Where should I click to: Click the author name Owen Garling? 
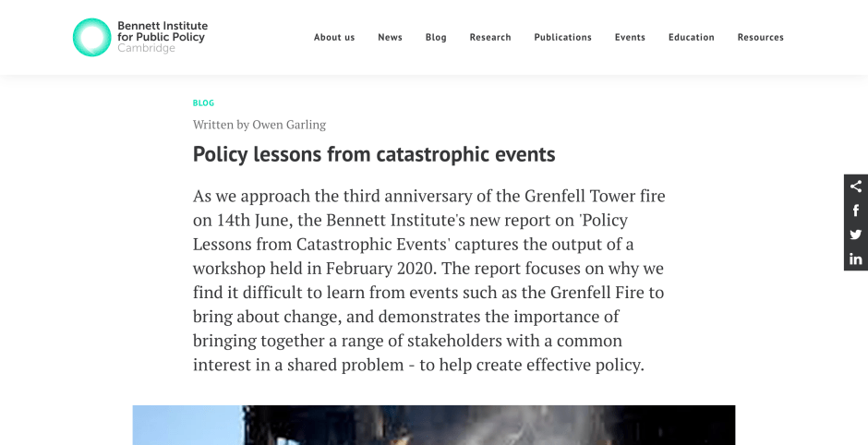[x=289, y=125]
